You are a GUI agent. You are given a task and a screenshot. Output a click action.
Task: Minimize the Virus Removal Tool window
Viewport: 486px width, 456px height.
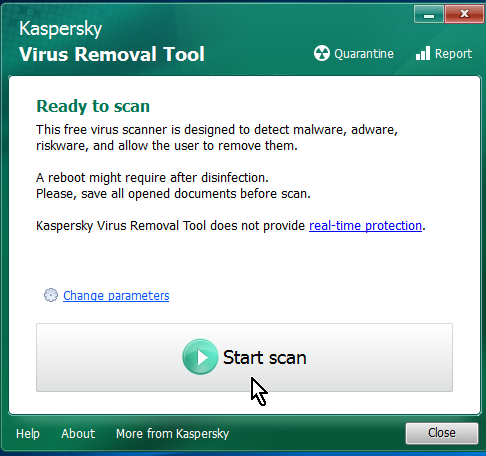[429, 14]
